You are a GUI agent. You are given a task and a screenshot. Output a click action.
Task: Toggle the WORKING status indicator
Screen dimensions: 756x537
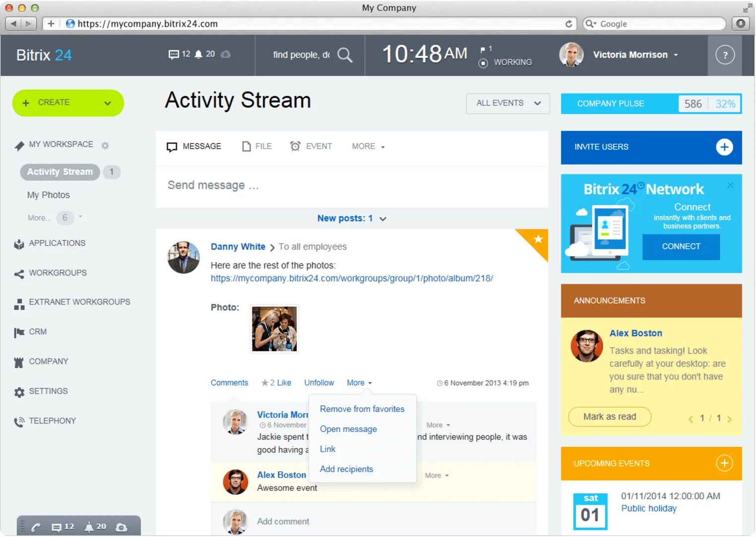505,62
